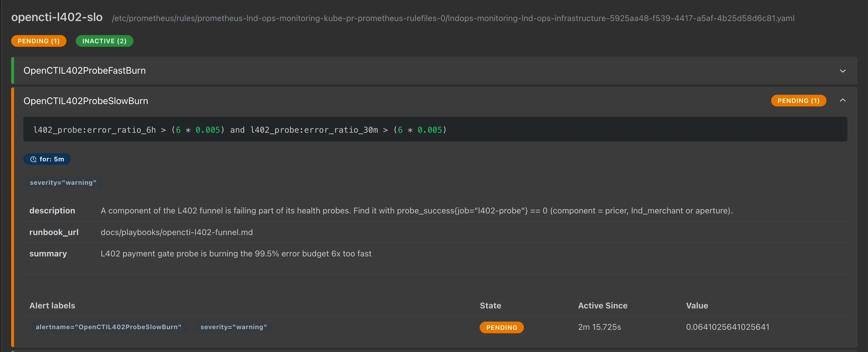The image size is (868, 352).
Task: Click the State column header
Action: [490, 306]
